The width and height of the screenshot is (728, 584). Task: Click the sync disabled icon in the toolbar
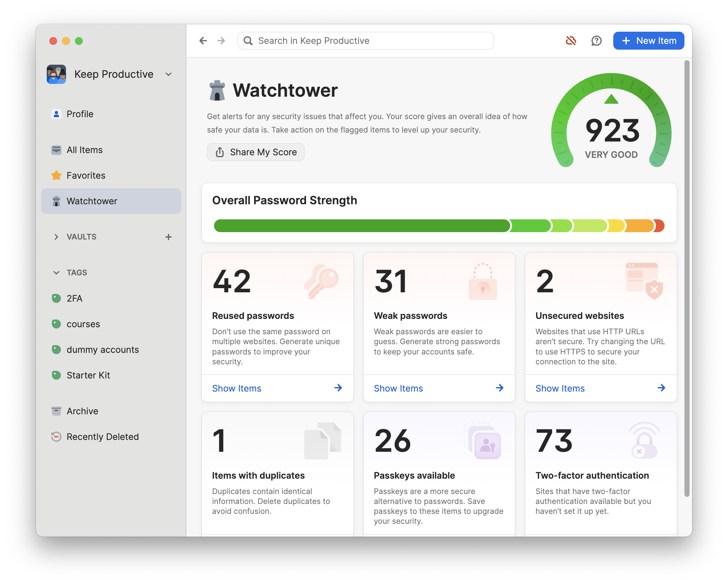(x=571, y=40)
